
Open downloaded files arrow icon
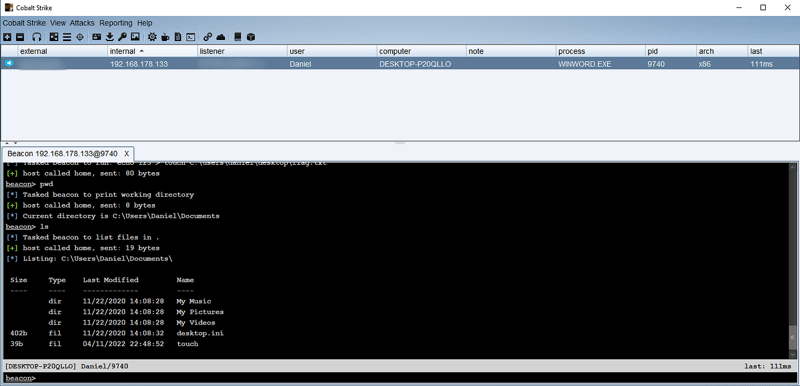[x=110, y=37]
